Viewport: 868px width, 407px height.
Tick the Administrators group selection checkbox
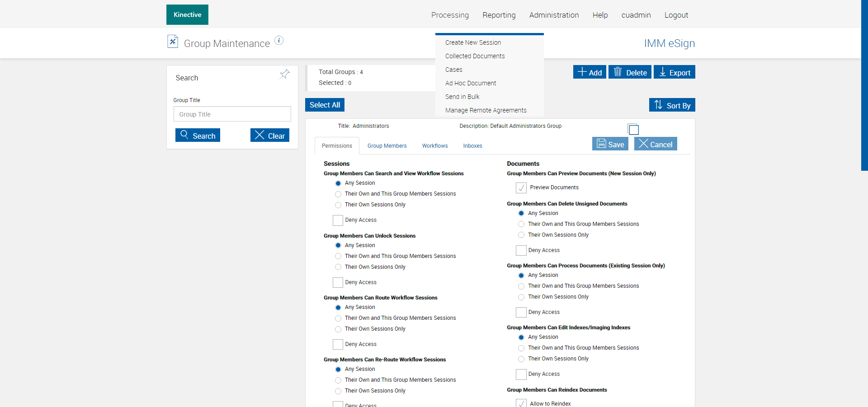click(633, 130)
